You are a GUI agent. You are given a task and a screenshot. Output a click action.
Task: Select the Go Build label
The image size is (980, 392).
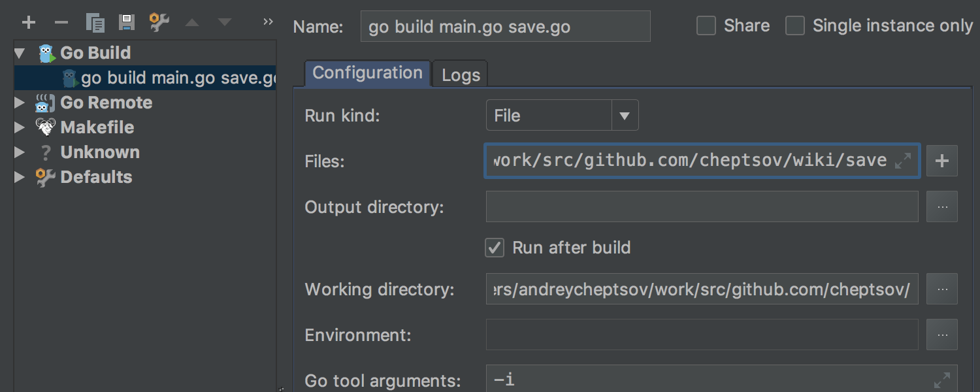95,53
